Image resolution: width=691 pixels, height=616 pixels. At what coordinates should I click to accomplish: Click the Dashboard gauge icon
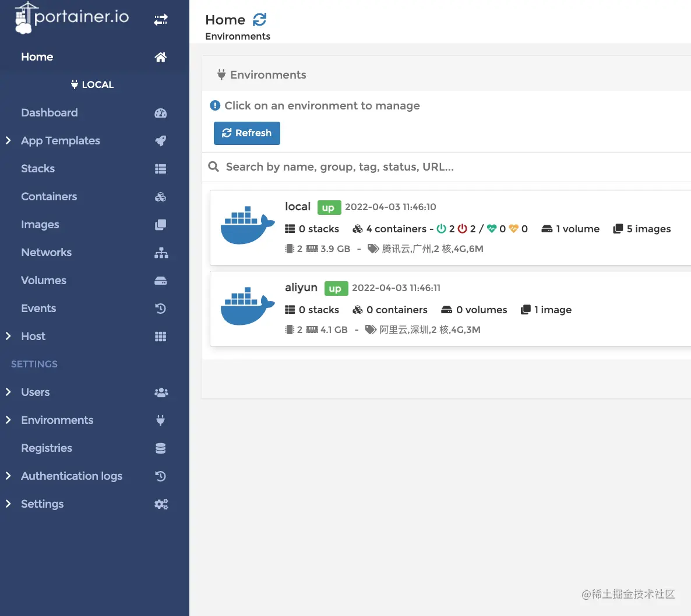pyautogui.click(x=161, y=113)
